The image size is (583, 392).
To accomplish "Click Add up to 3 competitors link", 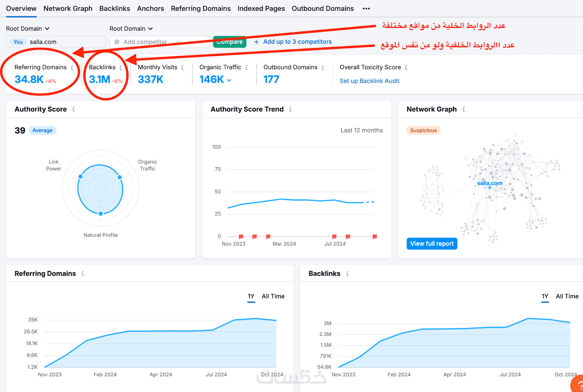I will tap(297, 42).
